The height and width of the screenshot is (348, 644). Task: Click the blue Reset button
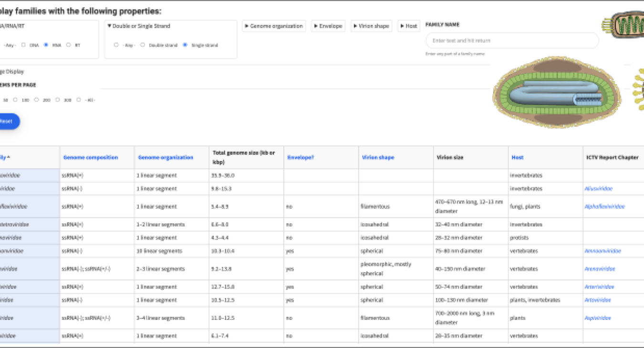(x=7, y=122)
